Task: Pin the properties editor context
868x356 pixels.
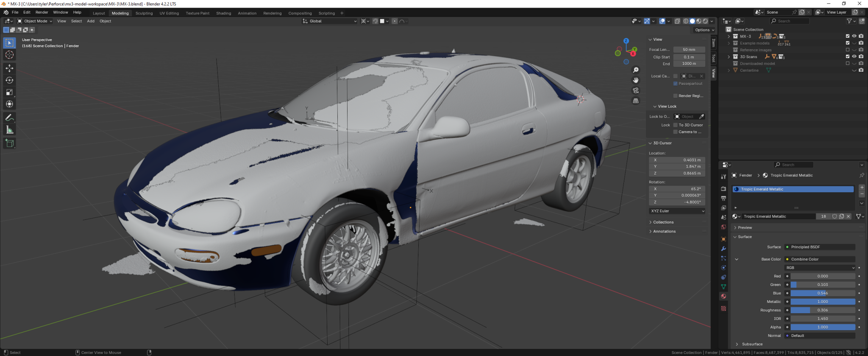Action: 862,175
